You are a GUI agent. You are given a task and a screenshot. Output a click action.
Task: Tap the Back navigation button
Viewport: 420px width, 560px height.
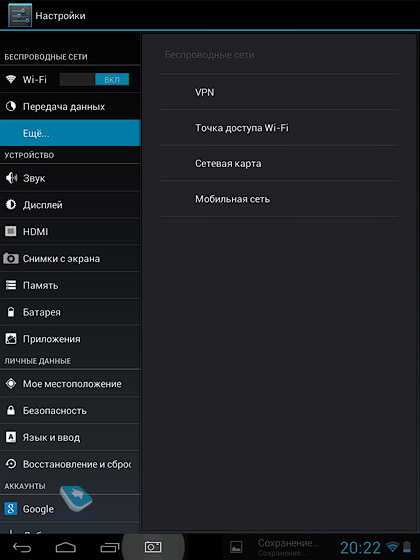(x=22, y=547)
